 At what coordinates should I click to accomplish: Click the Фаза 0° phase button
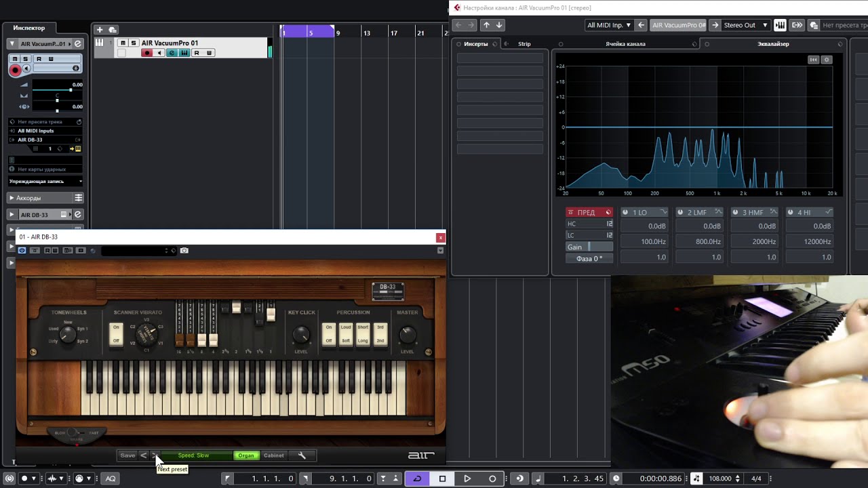tap(589, 258)
